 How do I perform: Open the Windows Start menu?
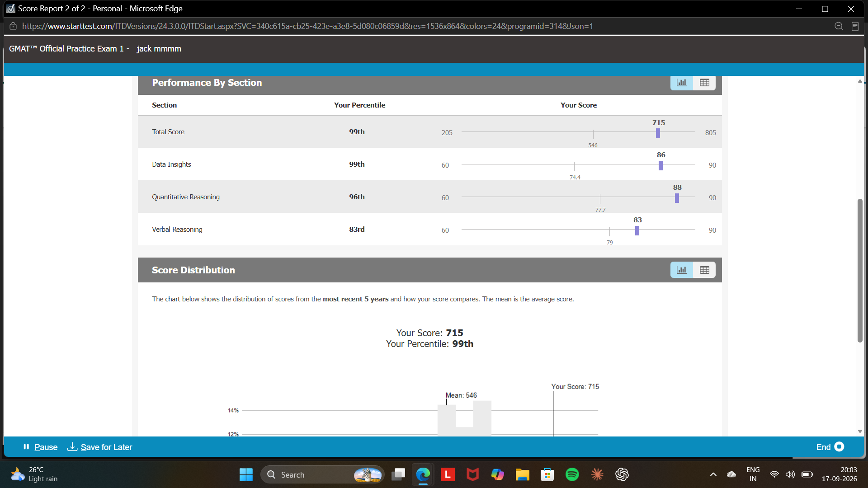246,474
